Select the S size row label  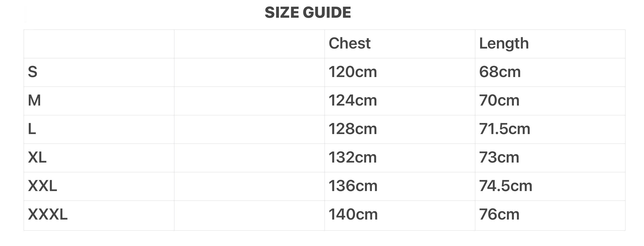coord(33,72)
